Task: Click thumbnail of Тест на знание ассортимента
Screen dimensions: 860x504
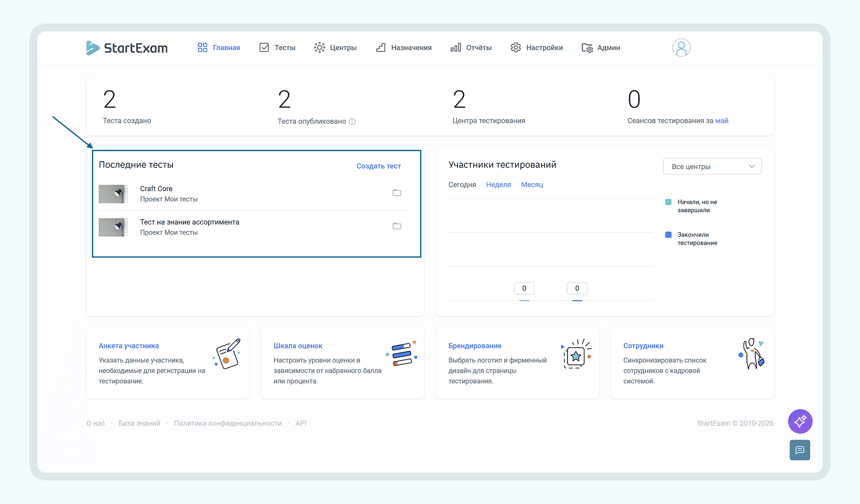Action: pyautogui.click(x=114, y=227)
